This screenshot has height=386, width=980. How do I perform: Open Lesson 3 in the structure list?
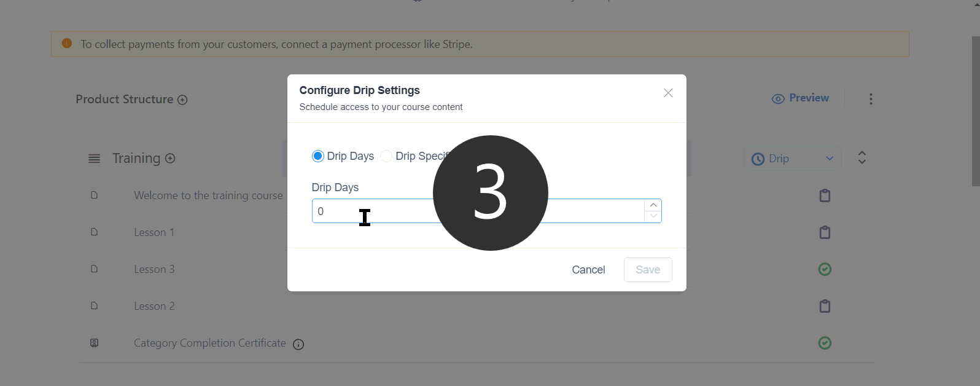tap(154, 269)
